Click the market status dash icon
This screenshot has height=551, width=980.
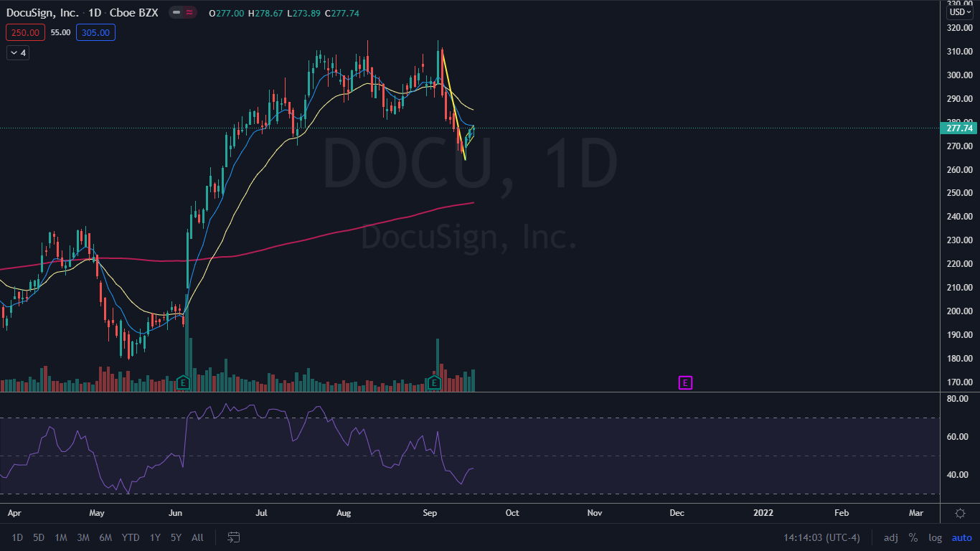point(175,13)
